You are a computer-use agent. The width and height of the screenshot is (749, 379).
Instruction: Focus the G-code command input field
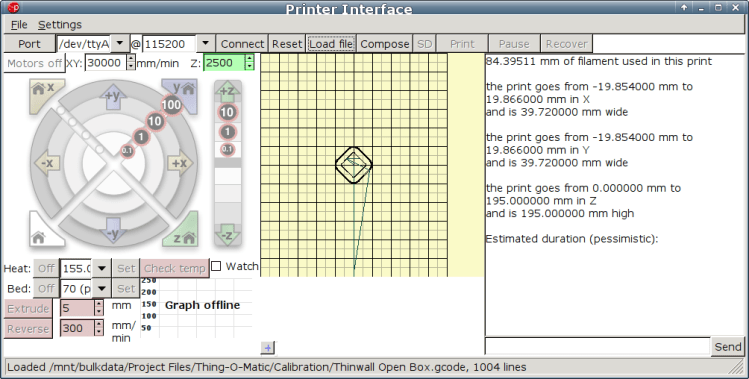pos(598,346)
